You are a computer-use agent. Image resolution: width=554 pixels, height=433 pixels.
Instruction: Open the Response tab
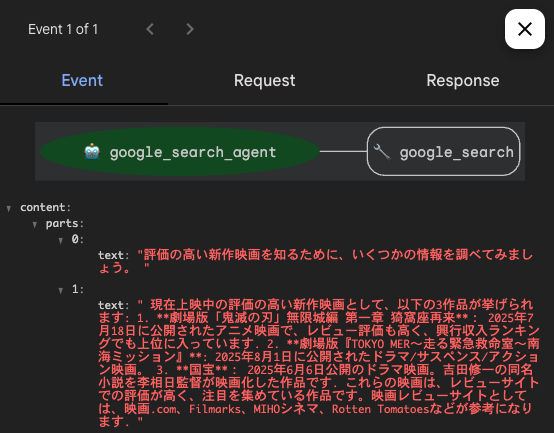point(463,81)
